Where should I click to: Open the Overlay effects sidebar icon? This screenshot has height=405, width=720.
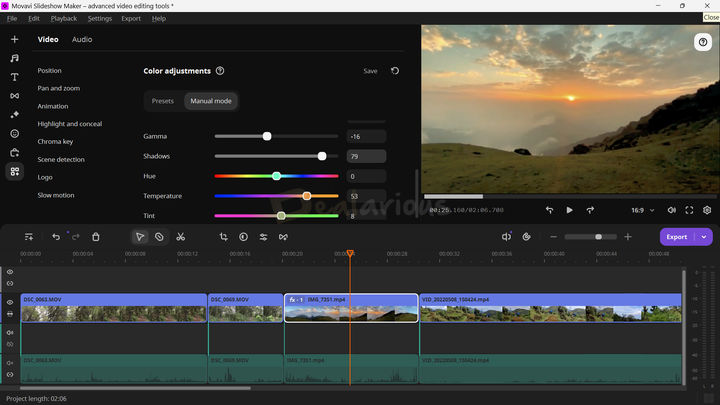click(15, 152)
